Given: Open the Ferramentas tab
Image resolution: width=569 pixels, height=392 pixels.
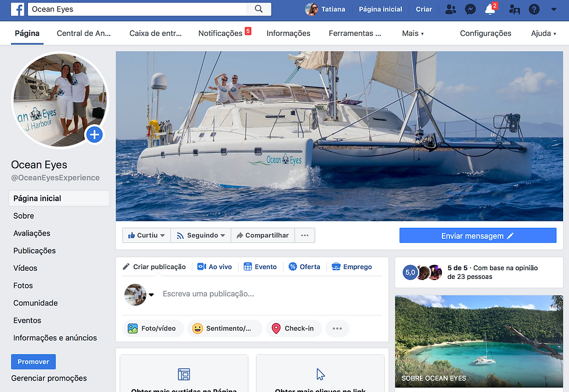Looking at the screenshot, I should point(355,33).
